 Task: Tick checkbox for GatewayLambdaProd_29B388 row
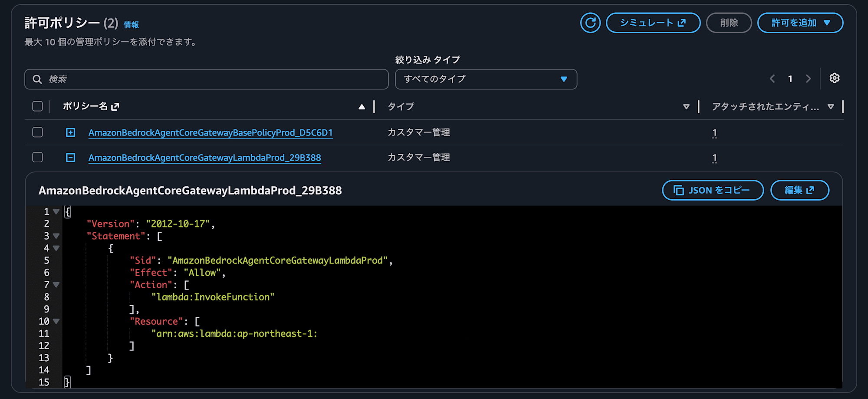(38, 157)
